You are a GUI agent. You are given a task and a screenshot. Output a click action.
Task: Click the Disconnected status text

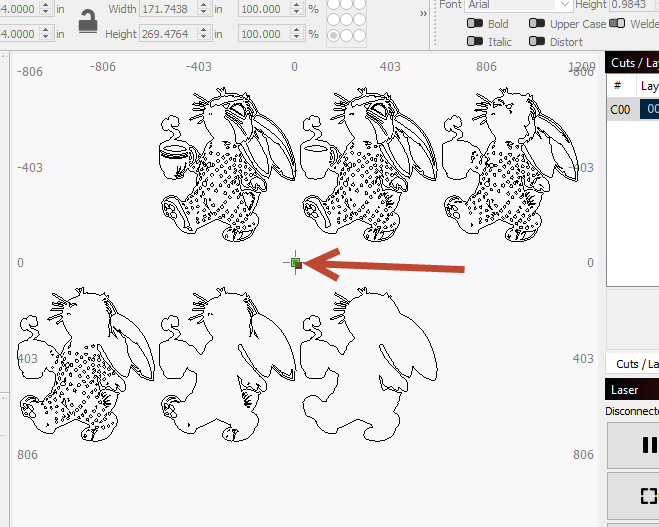(x=632, y=411)
